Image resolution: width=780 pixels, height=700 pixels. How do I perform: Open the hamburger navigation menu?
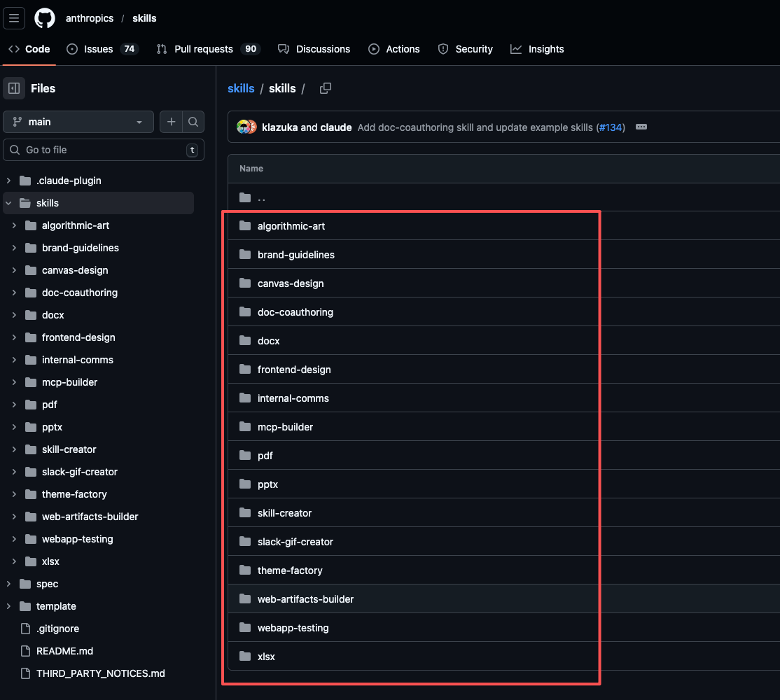14,18
